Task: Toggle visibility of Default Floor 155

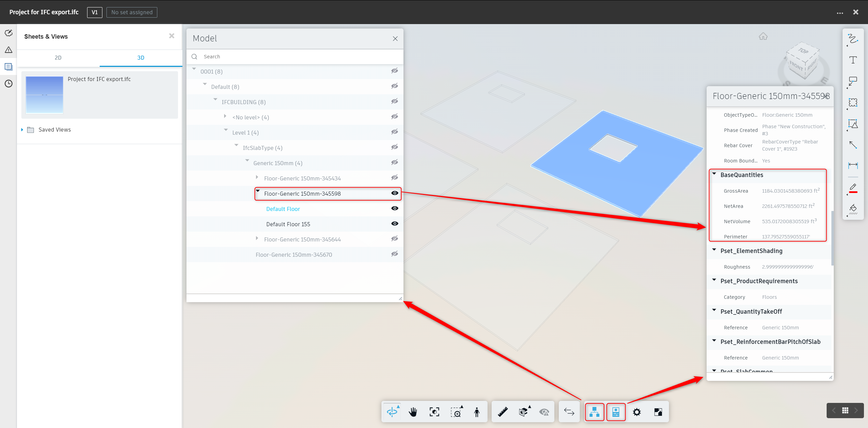Action: tap(395, 223)
